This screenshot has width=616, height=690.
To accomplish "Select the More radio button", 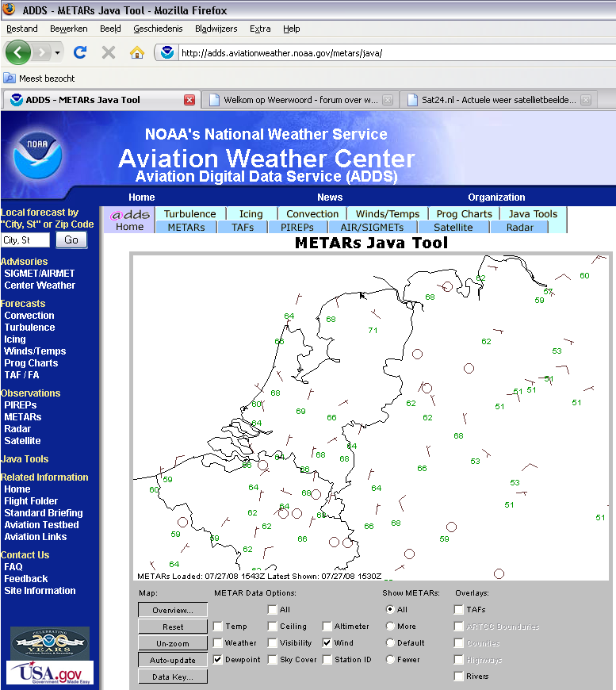I will pyautogui.click(x=390, y=627).
